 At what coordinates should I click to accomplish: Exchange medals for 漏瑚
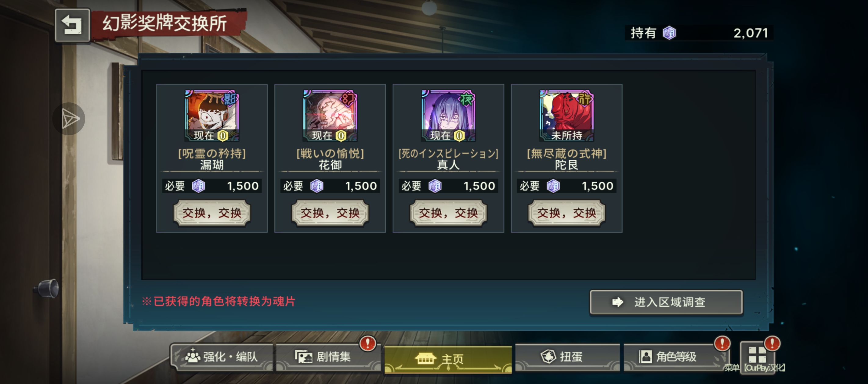[212, 213]
